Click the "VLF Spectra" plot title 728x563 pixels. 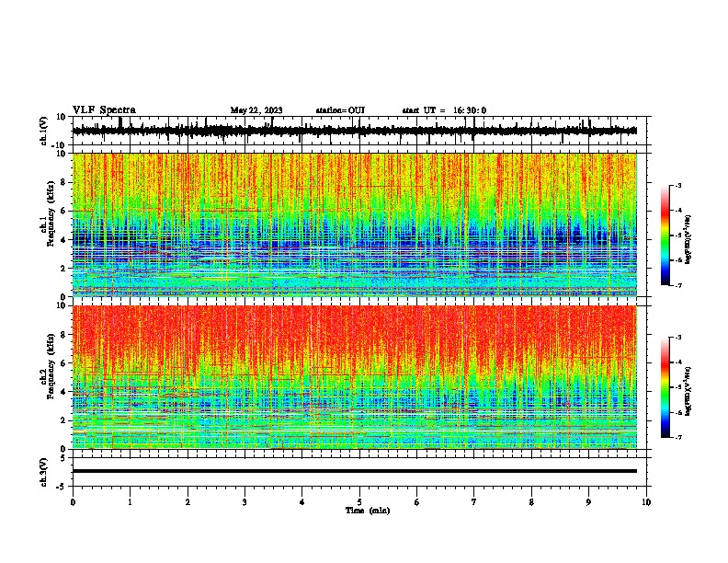[x=104, y=110]
